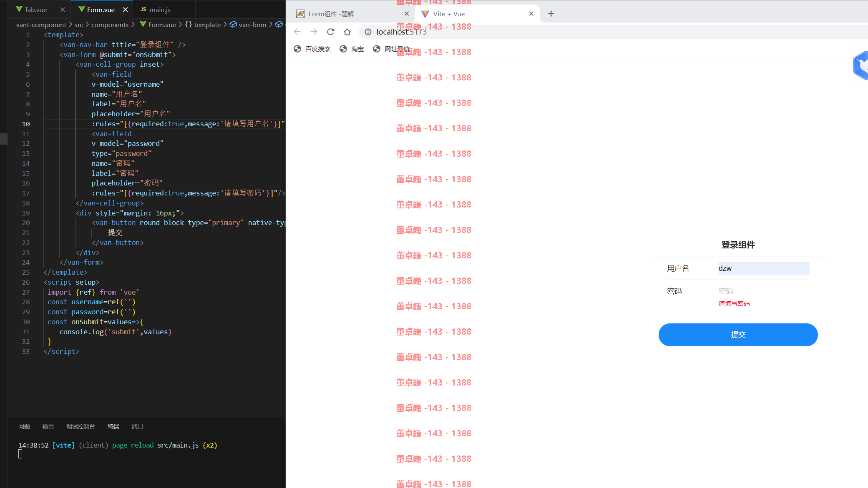The height and width of the screenshot is (488, 868).
Task: Open the 输出 panel tab
Action: coord(48,426)
